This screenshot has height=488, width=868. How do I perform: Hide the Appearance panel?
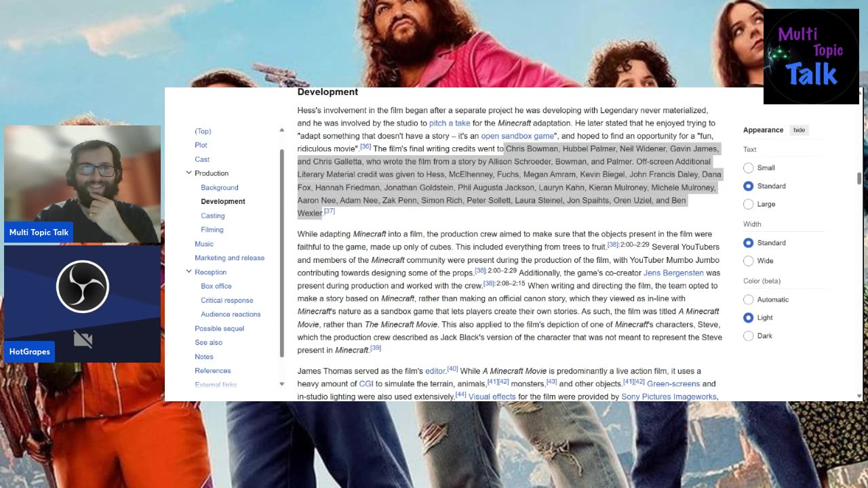[800, 130]
